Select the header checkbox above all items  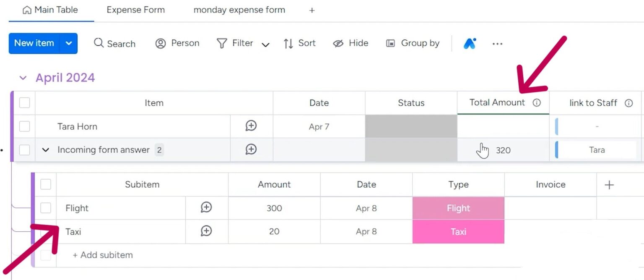24,102
